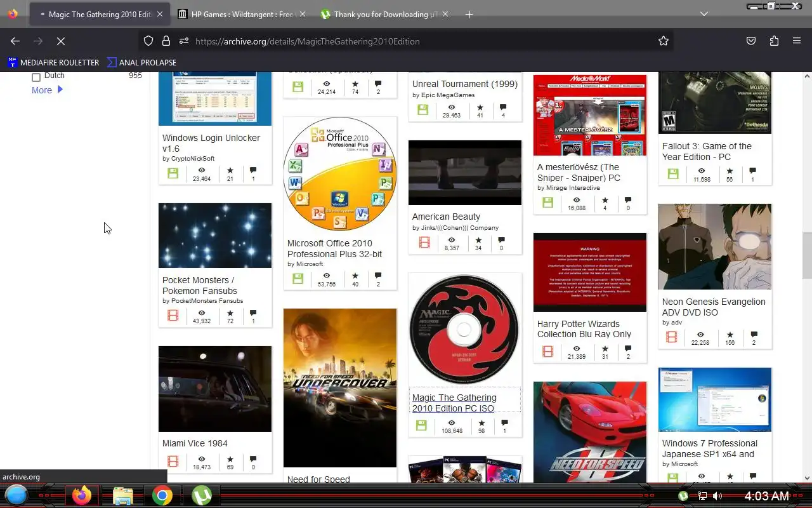Click Miami Vice 1984 thumbnail
Image resolution: width=812 pixels, height=508 pixels.
point(215,389)
